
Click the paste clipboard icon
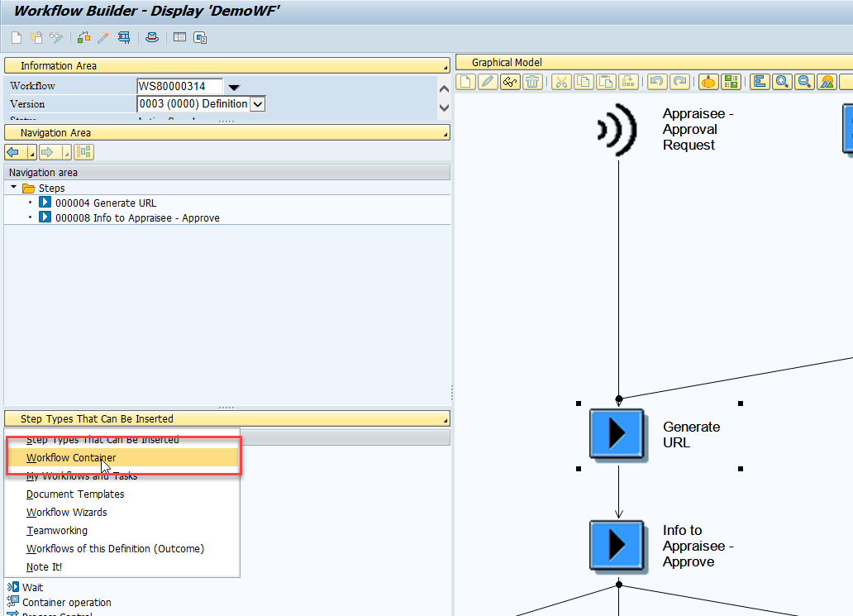[606, 82]
